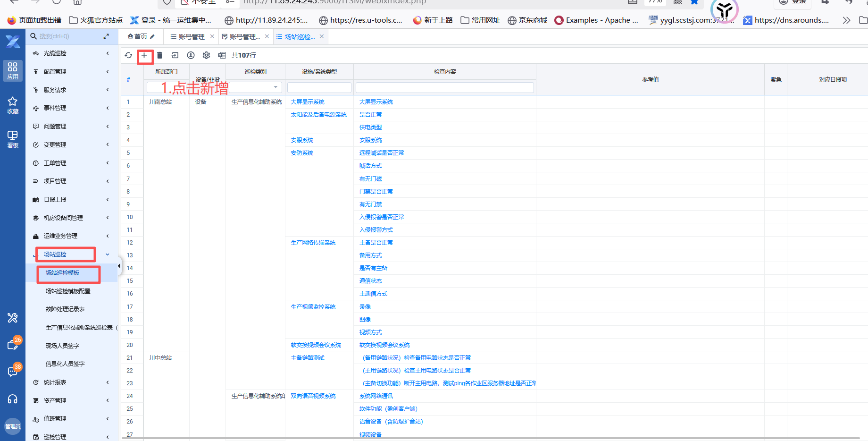Open the table settings gear icon
This screenshot has width=868, height=441.
pyautogui.click(x=206, y=55)
